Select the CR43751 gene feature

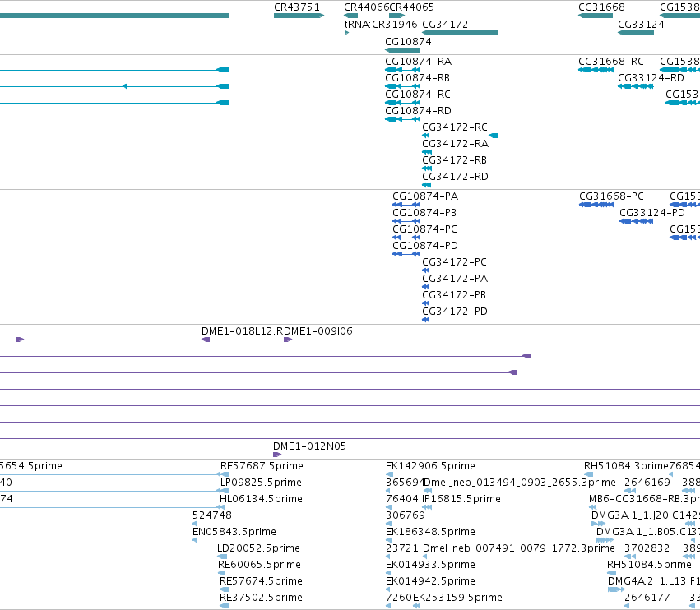(299, 16)
